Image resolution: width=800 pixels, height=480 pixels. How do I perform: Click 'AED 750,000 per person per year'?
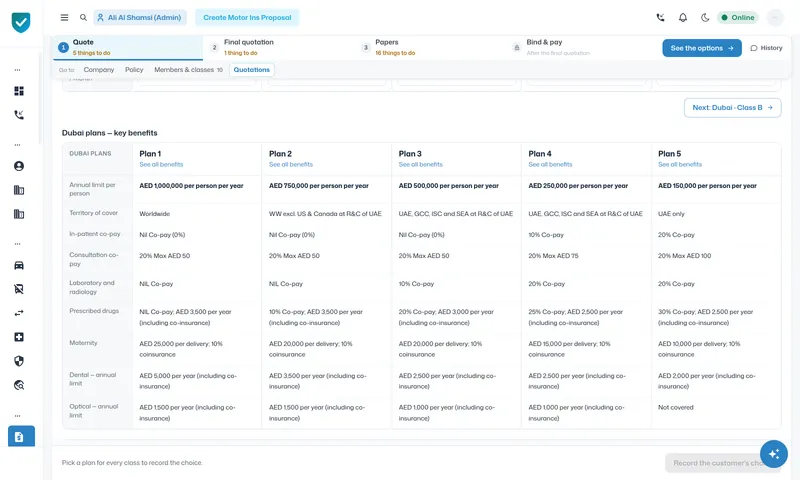(318, 186)
